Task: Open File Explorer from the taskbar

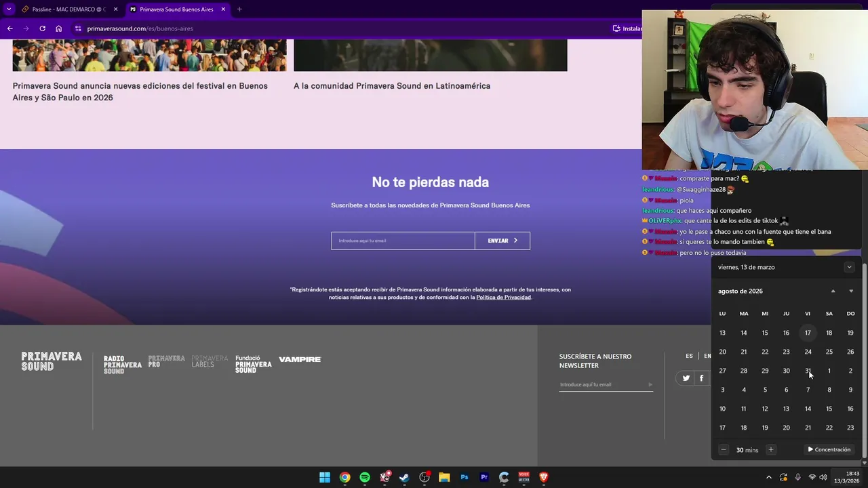Action: (x=444, y=477)
